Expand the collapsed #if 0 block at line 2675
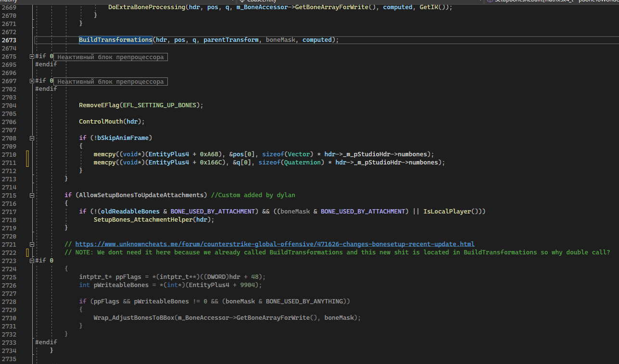619x364 pixels. coord(32,57)
